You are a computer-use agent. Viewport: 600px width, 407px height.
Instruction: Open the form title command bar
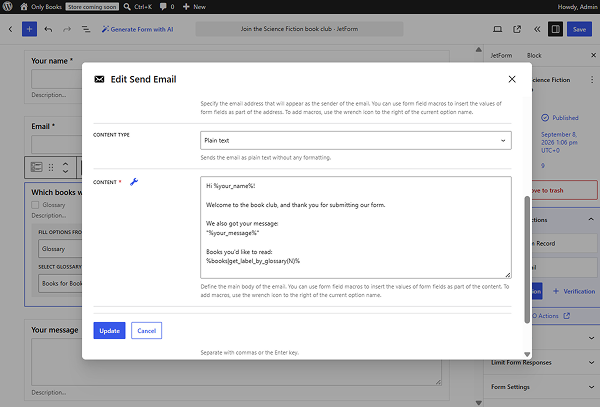299,29
